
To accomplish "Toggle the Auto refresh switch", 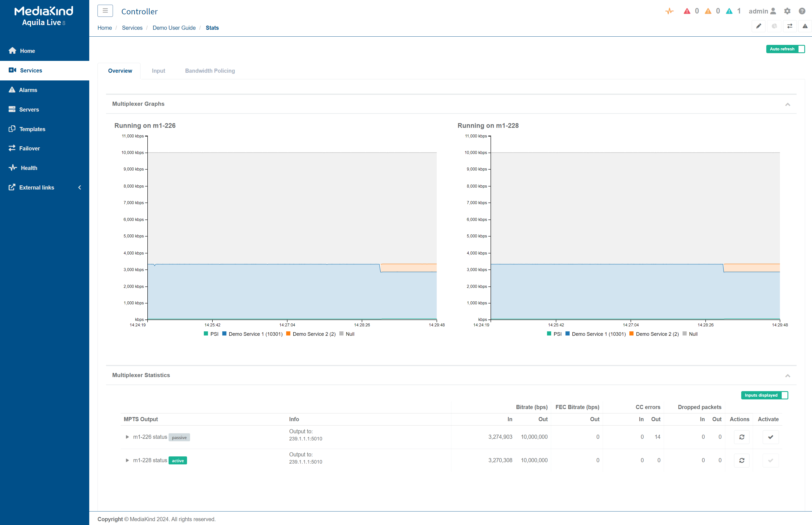I will pos(785,49).
